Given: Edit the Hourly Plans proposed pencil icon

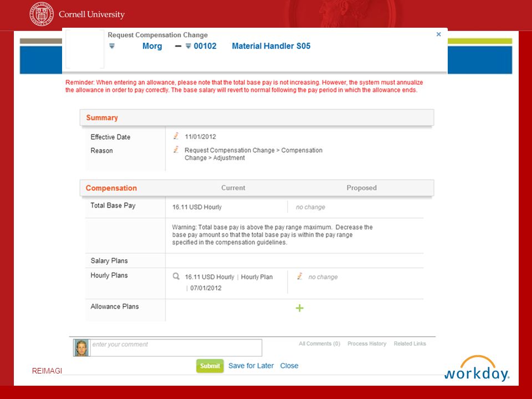Looking at the screenshot, I should (x=300, y=276).
